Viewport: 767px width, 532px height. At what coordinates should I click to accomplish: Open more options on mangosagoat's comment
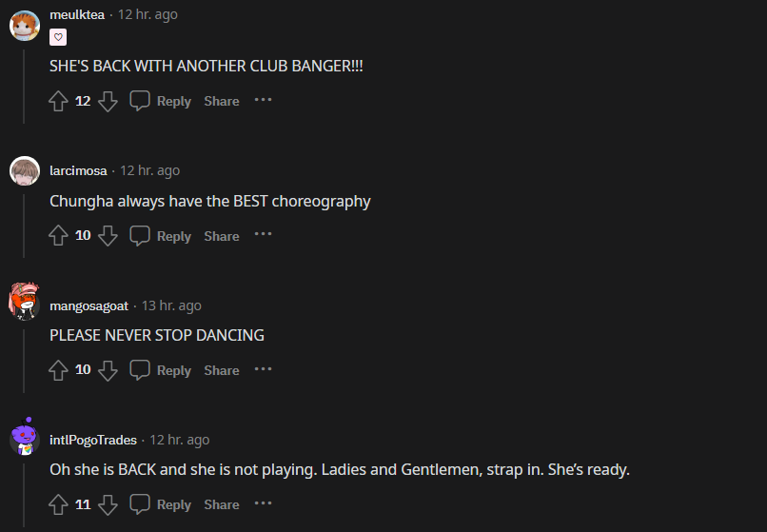pyautogui.click(x=264, y=369)
